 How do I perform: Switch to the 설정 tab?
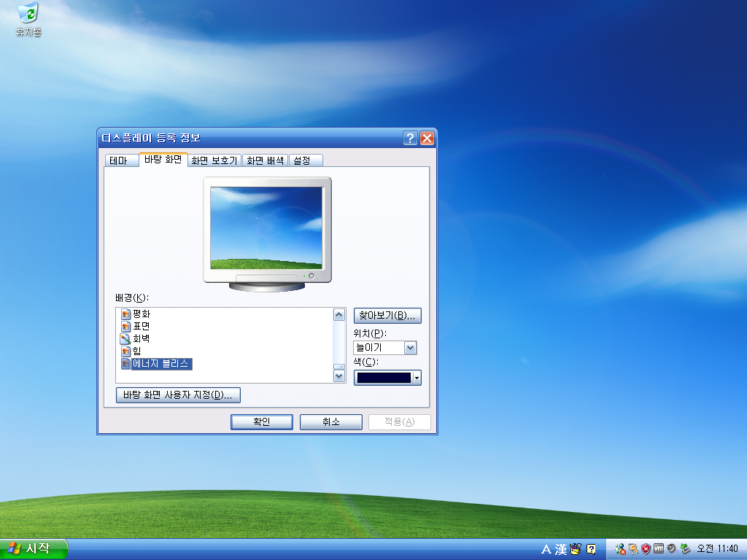coord(306,160)
